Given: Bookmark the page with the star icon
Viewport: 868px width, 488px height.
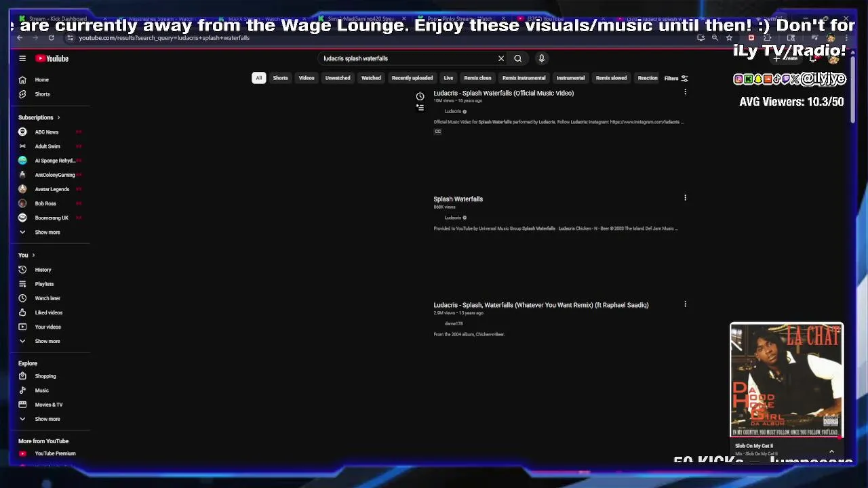Looking at the screenshot, I should pos(729,38).
